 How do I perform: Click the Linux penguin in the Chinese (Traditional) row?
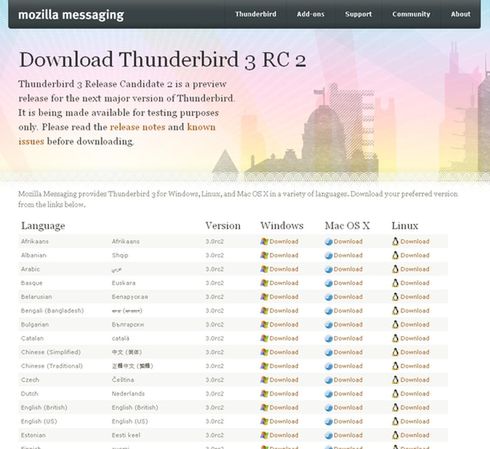click(395, 366)
